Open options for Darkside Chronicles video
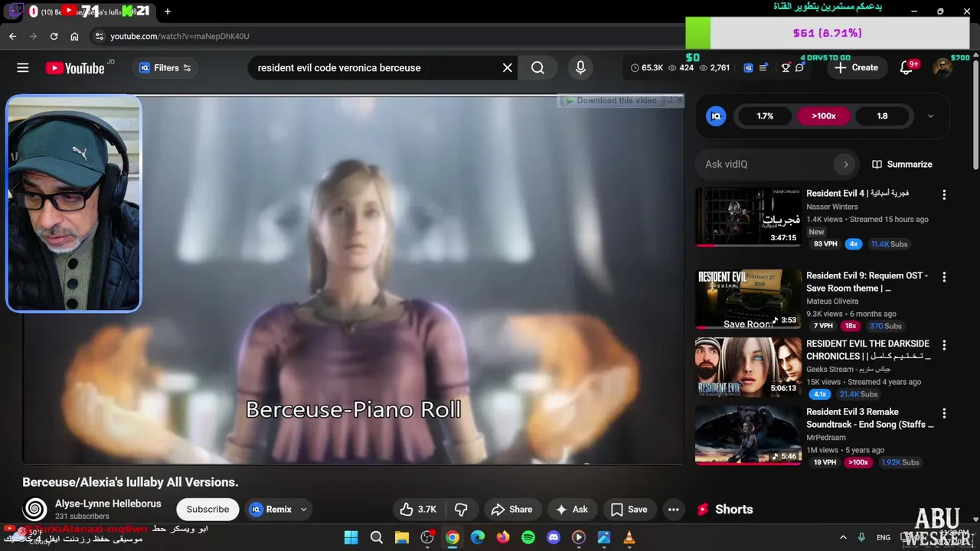The height and width of the screenshot is (551, 980). [944, 345]
